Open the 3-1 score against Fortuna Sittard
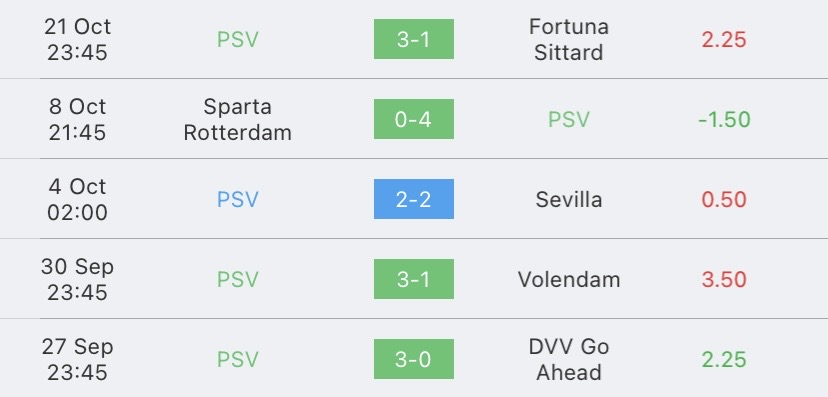Image resolution: width=828 pixels, height=397 pixels. (413, 39)
